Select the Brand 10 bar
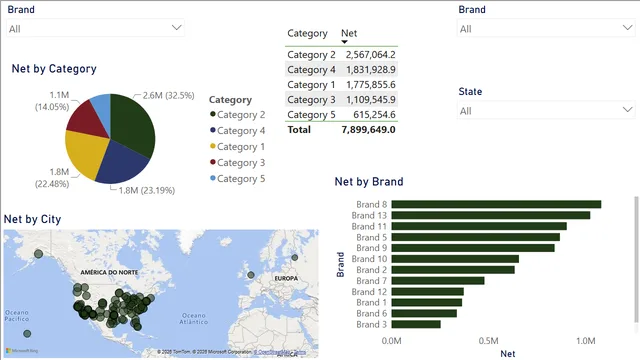 [x=455, y=259]
